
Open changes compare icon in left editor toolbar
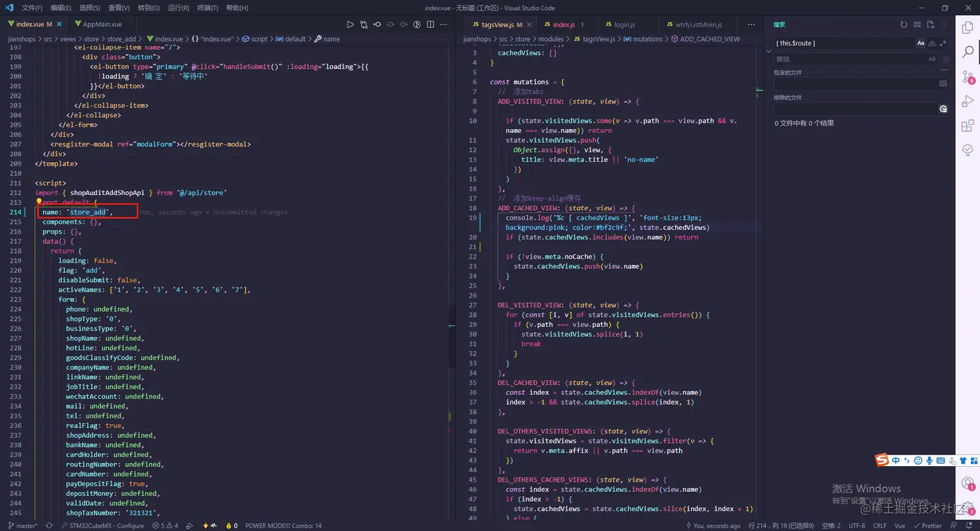(x=364, y=25)
